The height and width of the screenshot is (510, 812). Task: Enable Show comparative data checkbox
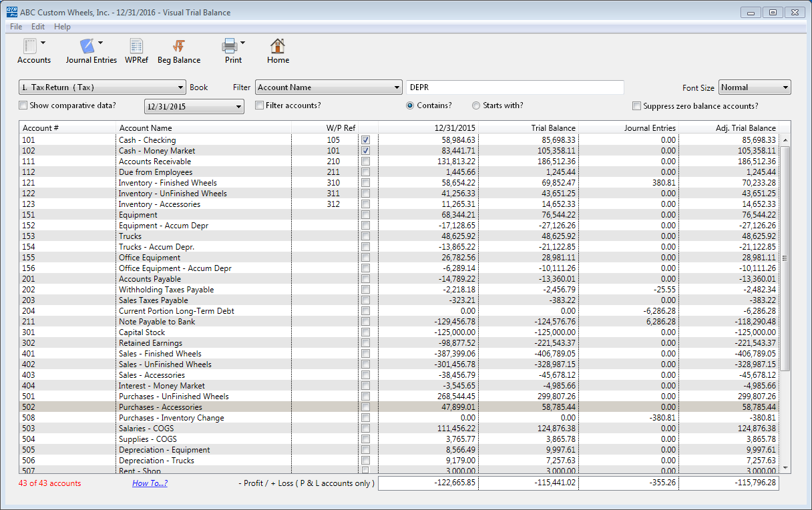tap(23, 105)
